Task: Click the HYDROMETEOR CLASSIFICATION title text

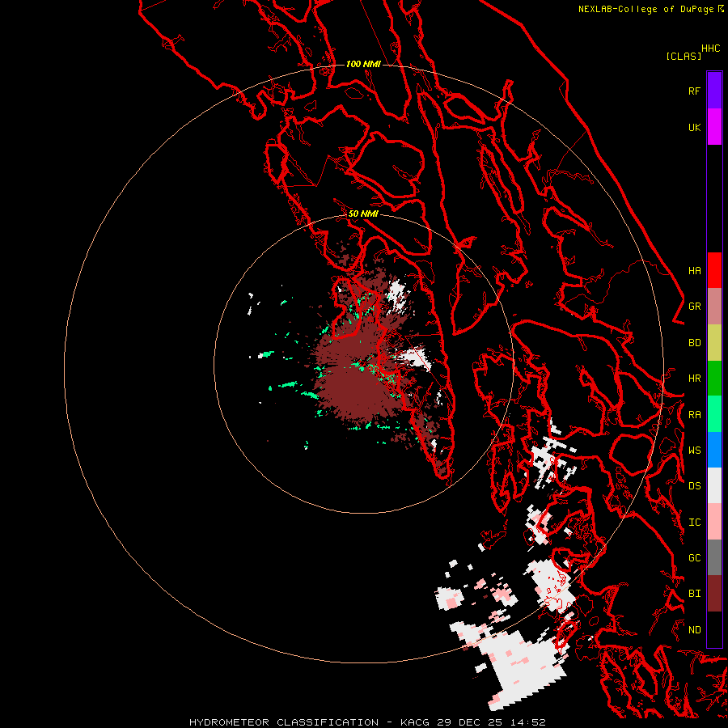Action: point(284,722)
